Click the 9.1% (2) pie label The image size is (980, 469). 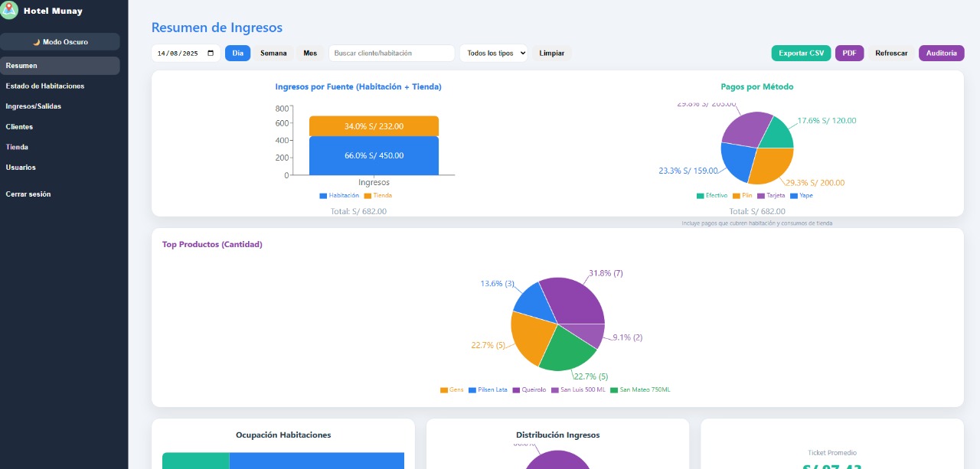(x=628, y=337)
